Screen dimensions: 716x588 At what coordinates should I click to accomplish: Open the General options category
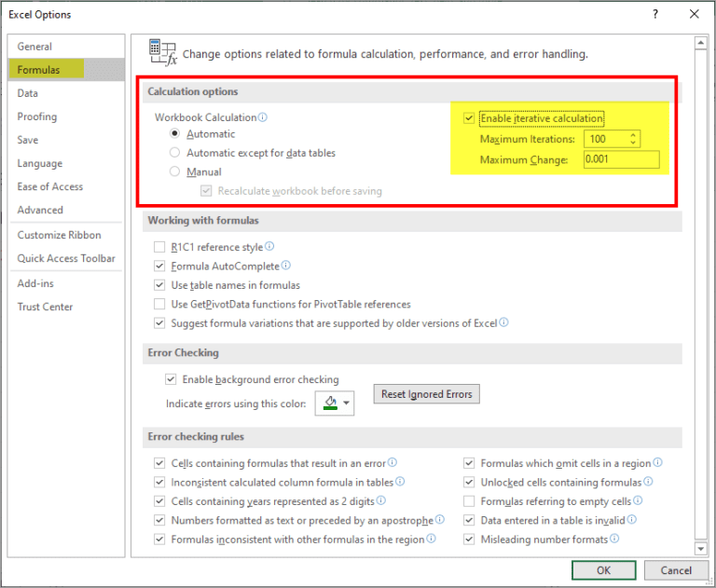[66, 46]
